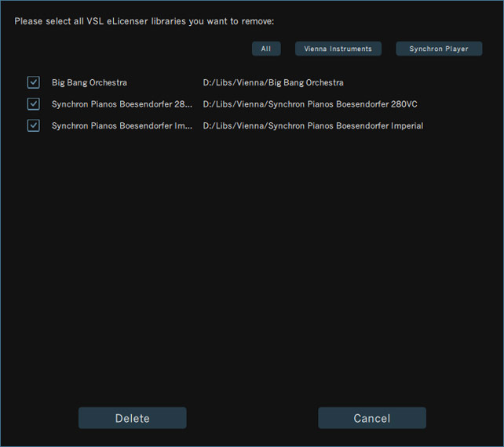Toggle the Synchron Pianos Boesendorfer 280VC checkbox
Image resolution: width=504 pixels, height=447 pixels.
coord(33,104)
